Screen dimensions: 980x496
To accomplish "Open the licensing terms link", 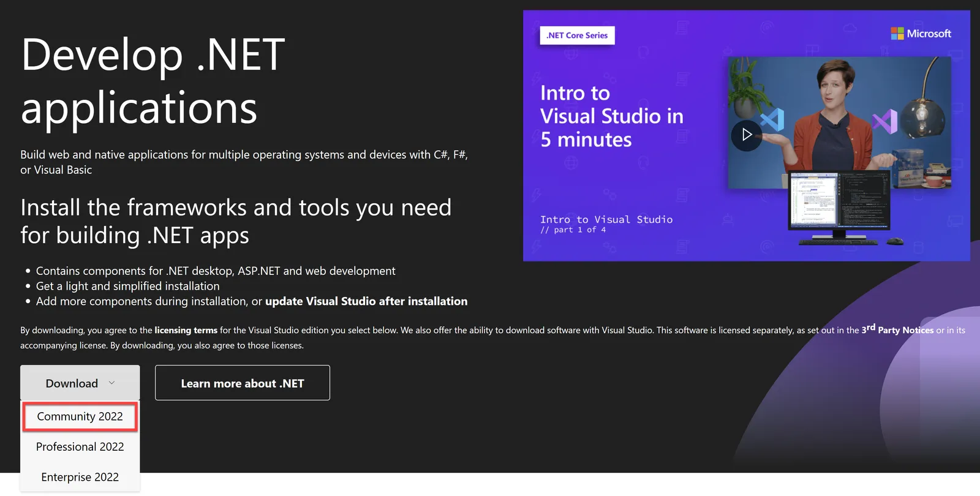I will point(186,330).
